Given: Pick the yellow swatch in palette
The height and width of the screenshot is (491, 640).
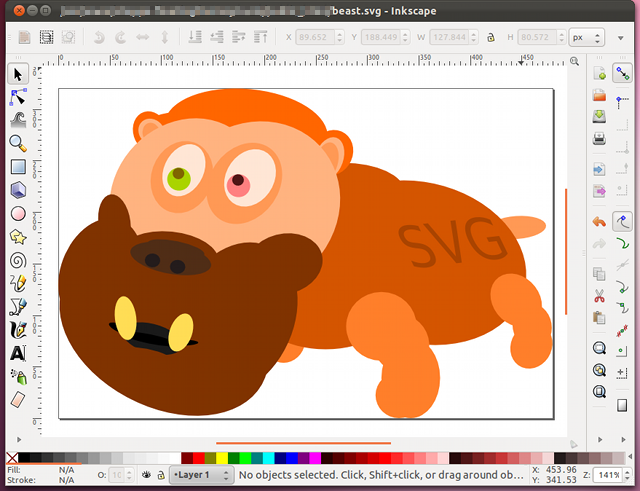Looking at the screenshot, I should (222, 458).
